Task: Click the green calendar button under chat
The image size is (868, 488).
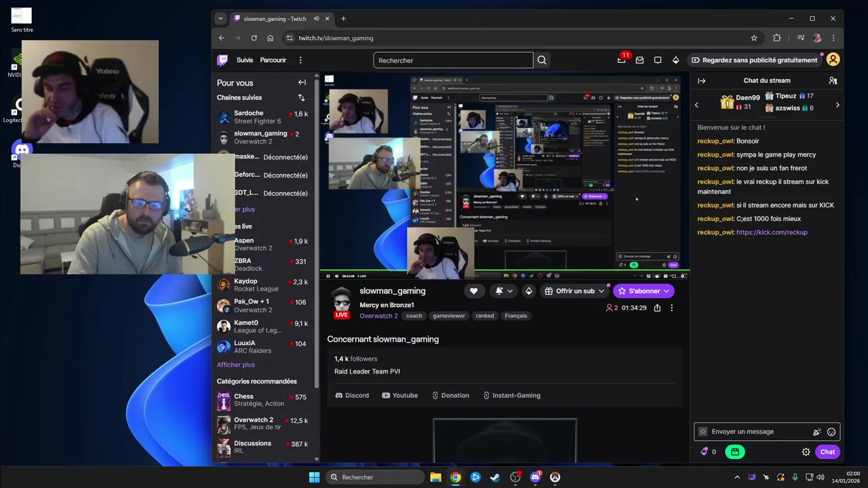Action: pyautogui.click(x=735, y=451)
